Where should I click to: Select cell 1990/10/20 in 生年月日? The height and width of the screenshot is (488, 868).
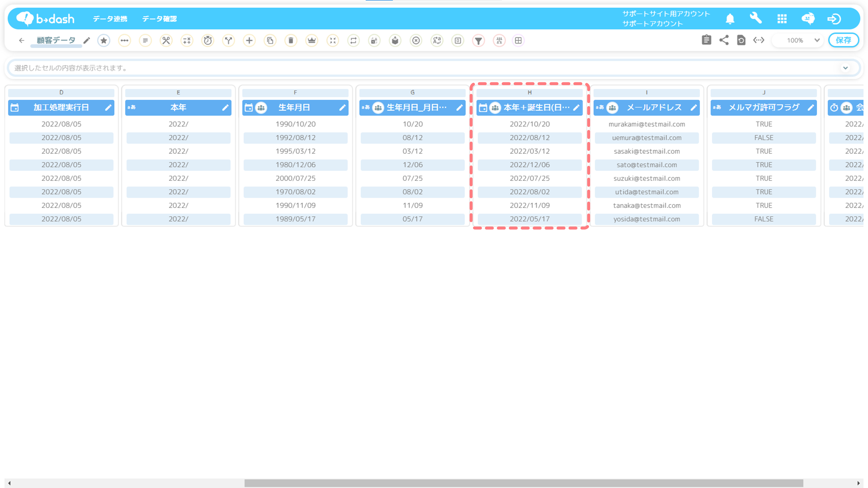coord(296,124)
